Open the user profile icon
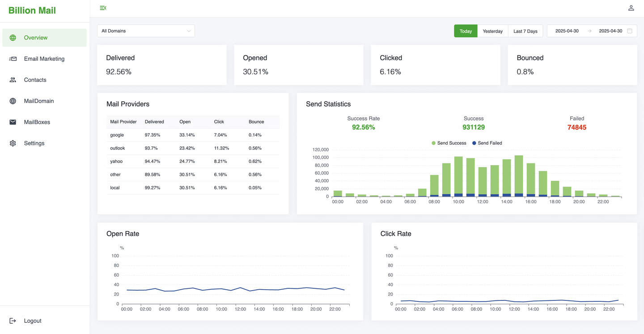 [x=631, y=8]
